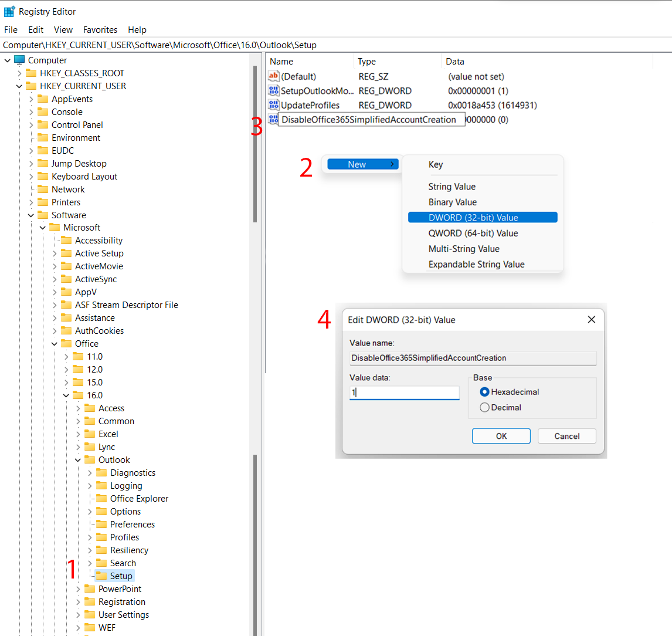Click the Microsoft folder icon
The height and width of the screenshot is (636, 672).
pos(55,227)
